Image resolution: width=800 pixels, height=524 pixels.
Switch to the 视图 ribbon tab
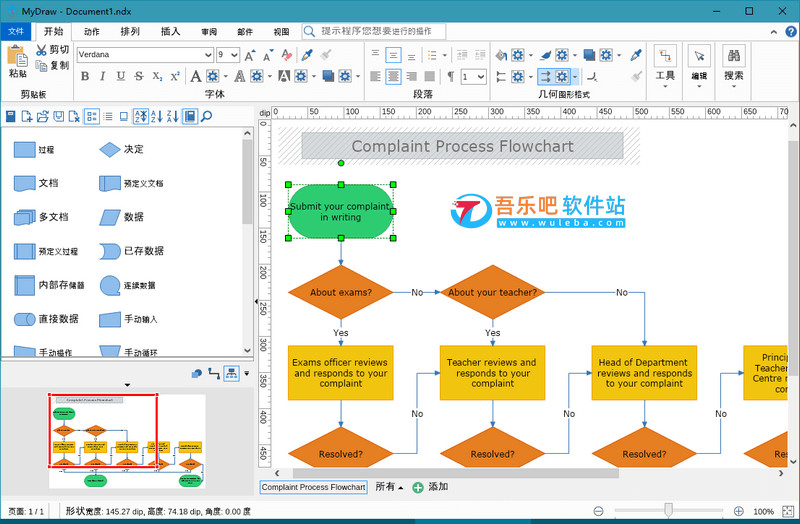pyautogui.click(x=281, y=32)
